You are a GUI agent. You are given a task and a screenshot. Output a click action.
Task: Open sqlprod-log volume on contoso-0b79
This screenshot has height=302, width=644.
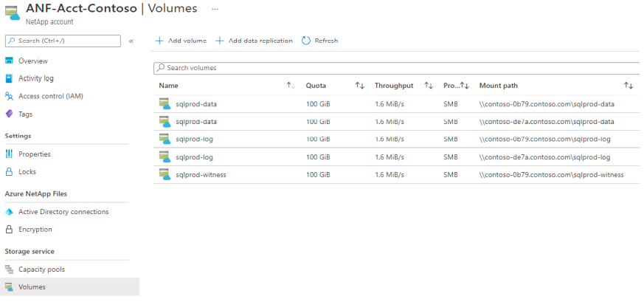[194, 140]
